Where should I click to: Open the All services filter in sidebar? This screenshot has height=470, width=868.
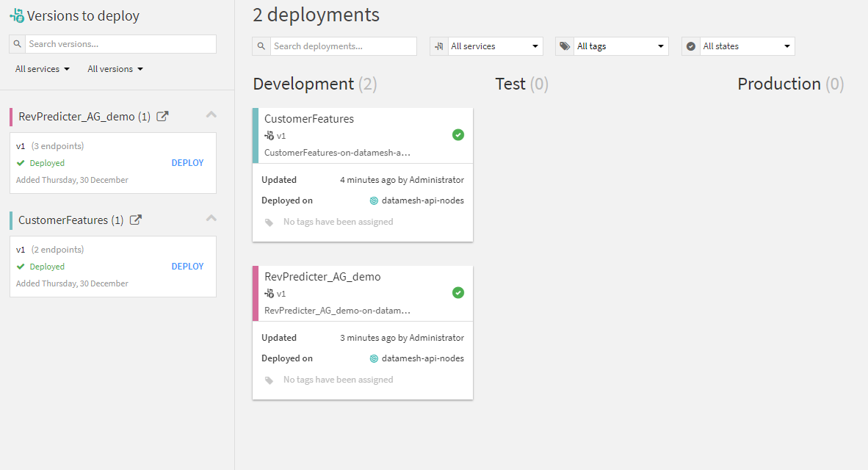tap(43, 69)
